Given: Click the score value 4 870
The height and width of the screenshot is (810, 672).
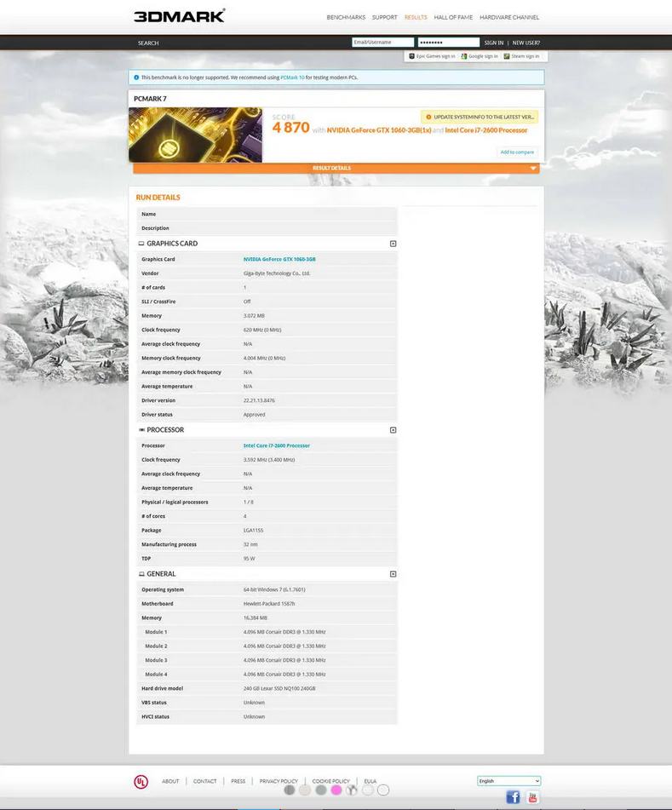Looking at the screenshot, I should click(x=290, y=128).
